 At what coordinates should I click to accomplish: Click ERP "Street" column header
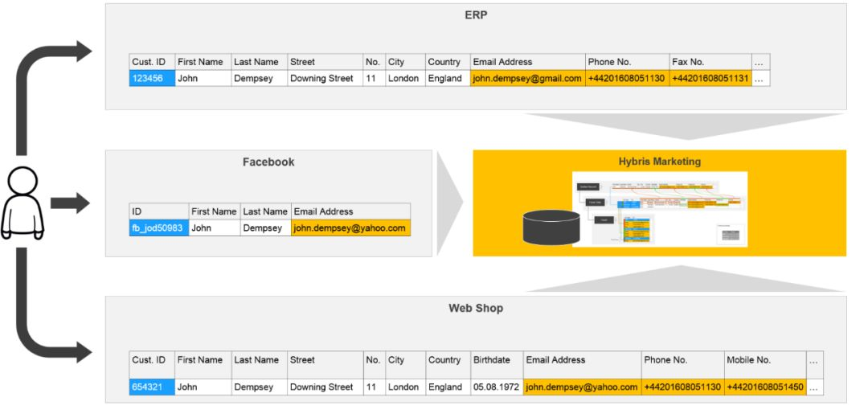tap(325, 62)
